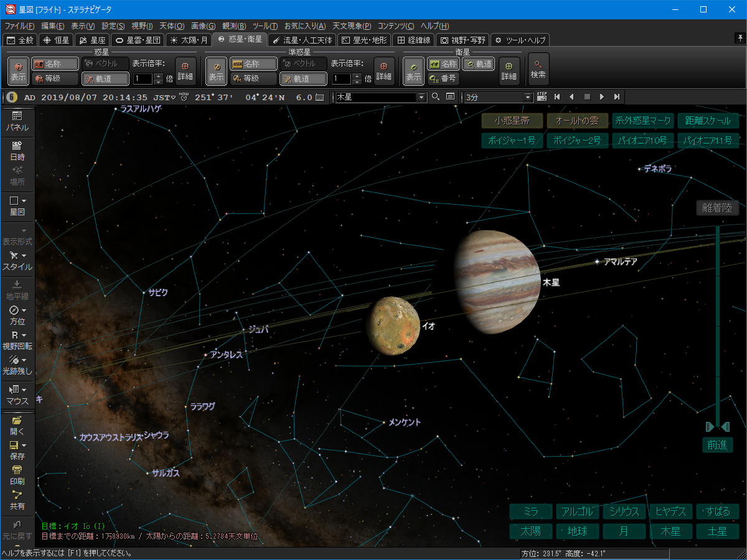Screen dimensions: 747x560
Task: Toggle planet 名称 names in 惑星 group
Action: pos(55,63)
